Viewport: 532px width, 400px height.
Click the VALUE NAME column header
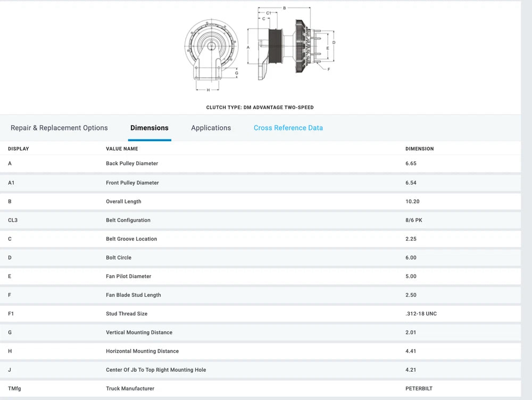point(122,149)
